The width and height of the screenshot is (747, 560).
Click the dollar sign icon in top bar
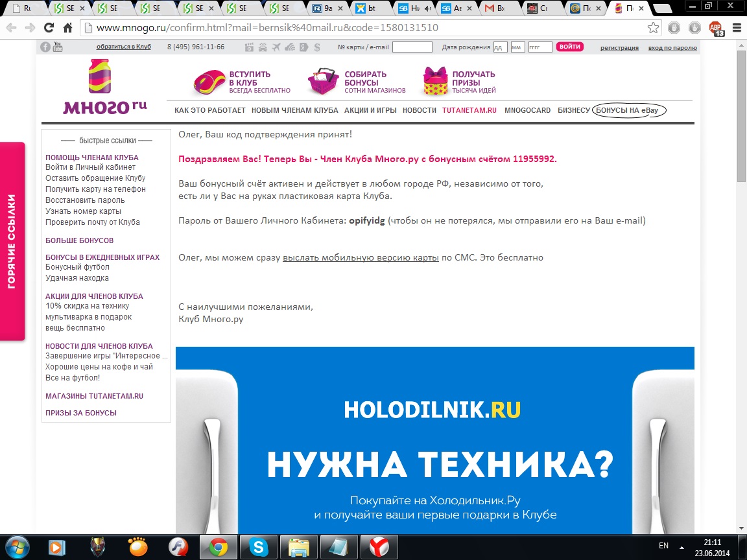(x=317, y=47)
